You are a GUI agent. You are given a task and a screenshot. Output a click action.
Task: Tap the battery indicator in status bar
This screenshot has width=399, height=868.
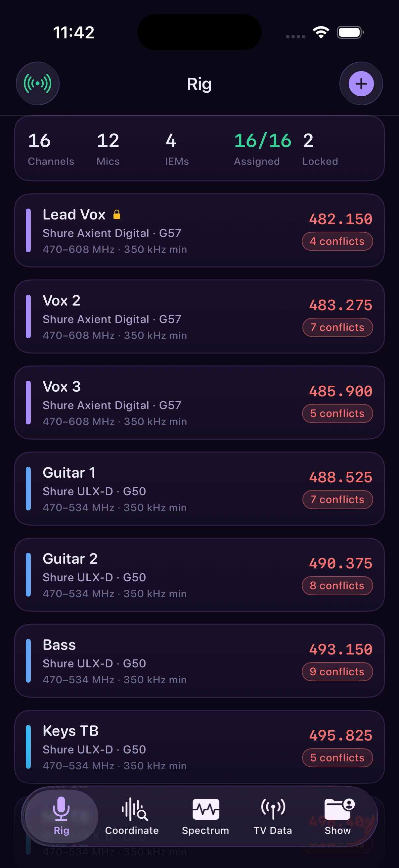[x=350, y=32]
